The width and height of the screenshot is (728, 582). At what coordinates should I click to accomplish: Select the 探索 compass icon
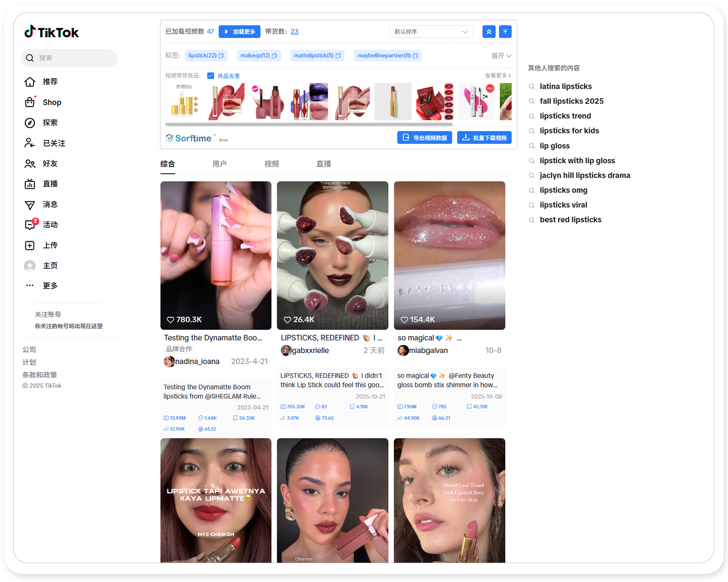pyautogui.click(x=30, y=123)
